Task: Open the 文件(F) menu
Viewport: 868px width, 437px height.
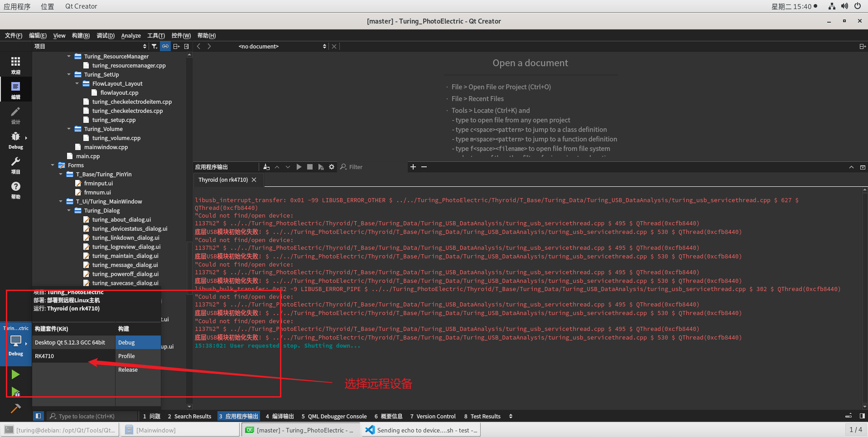Action: [14, 35]
